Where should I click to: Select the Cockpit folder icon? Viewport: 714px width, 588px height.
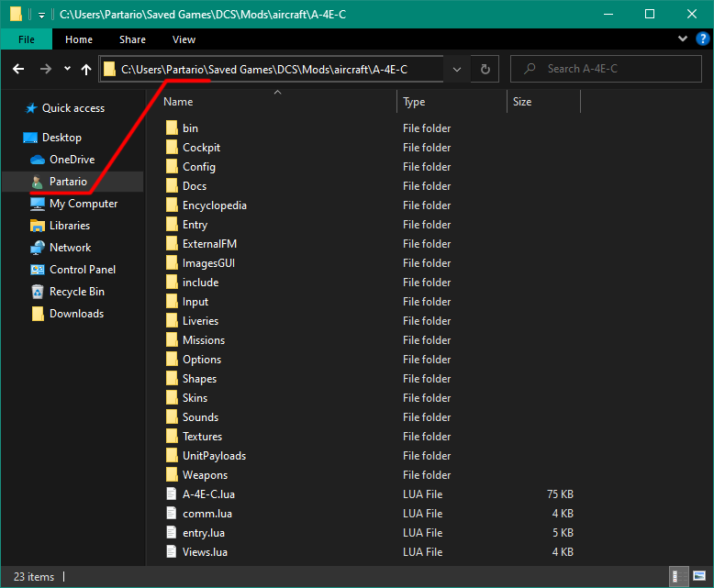[x=172, y=147]
